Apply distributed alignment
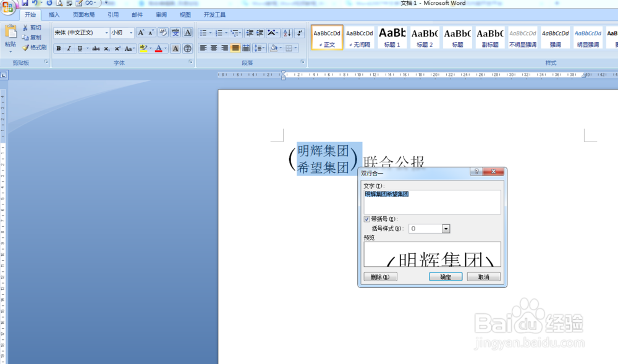The height and width of the screenshot is (364, 618). [246, 48]
